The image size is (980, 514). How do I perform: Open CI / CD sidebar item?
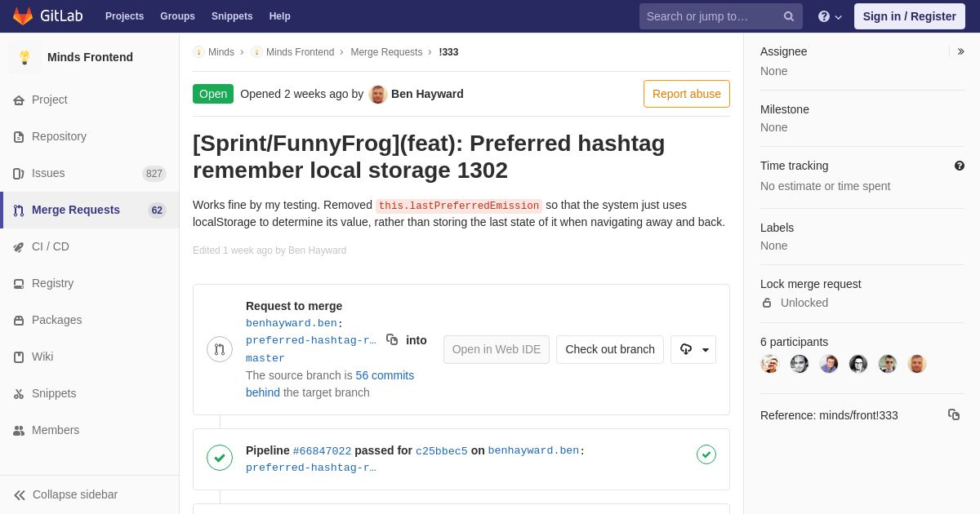click(x=90, y=246)
